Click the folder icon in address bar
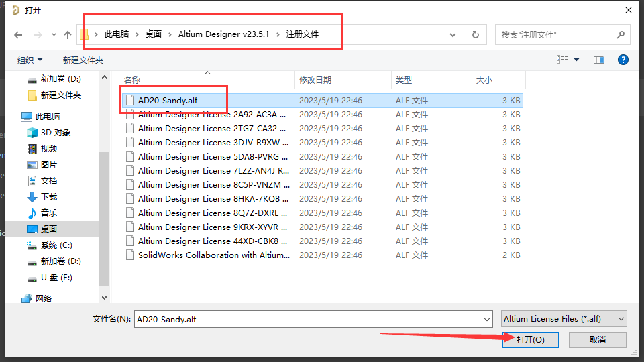The height and width of the screenshot is (362, 644). tap(85, 34)
